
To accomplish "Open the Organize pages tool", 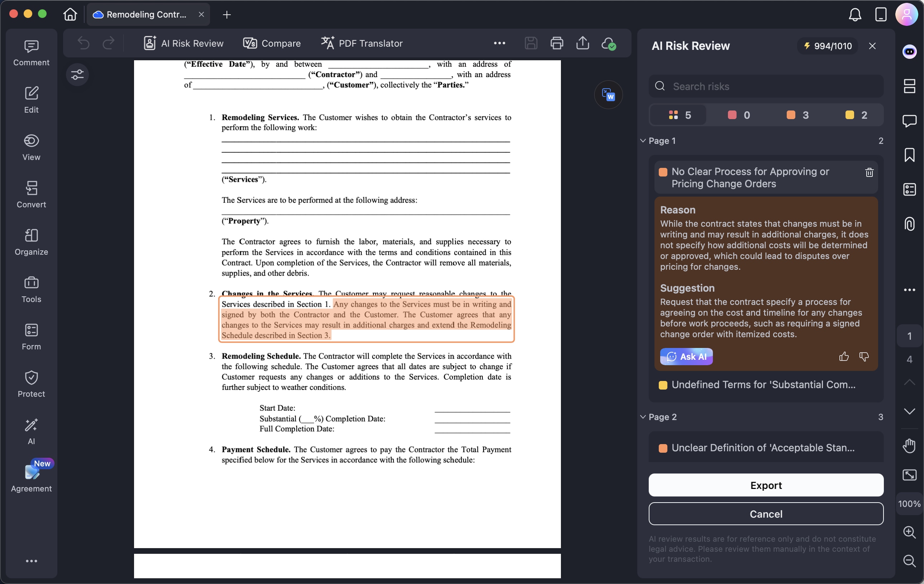I will pos(31,242).
